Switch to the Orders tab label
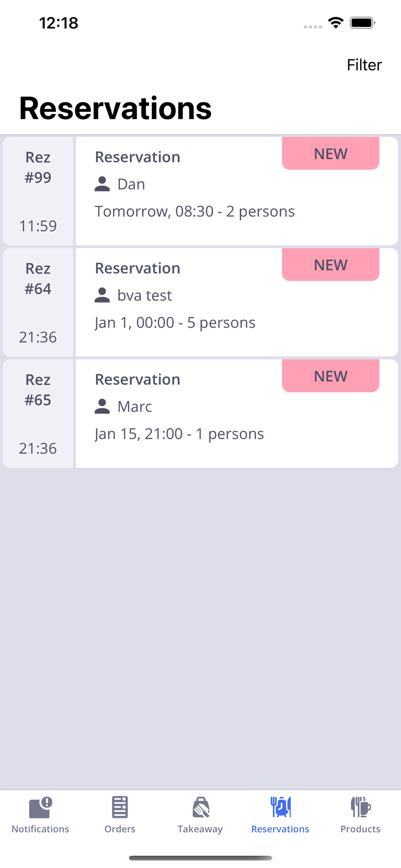The image size is (401, 868). pos(120,829)
